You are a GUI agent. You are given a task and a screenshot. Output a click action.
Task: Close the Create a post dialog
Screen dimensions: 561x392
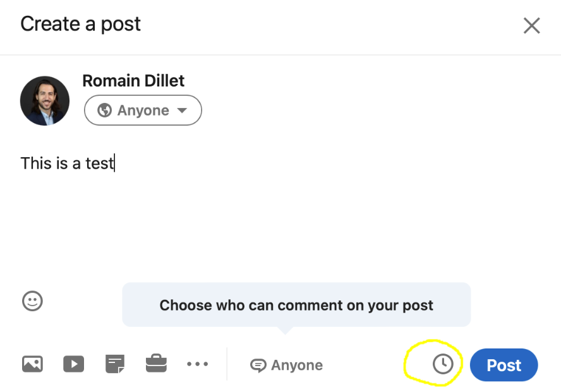(x=531, y=26)
